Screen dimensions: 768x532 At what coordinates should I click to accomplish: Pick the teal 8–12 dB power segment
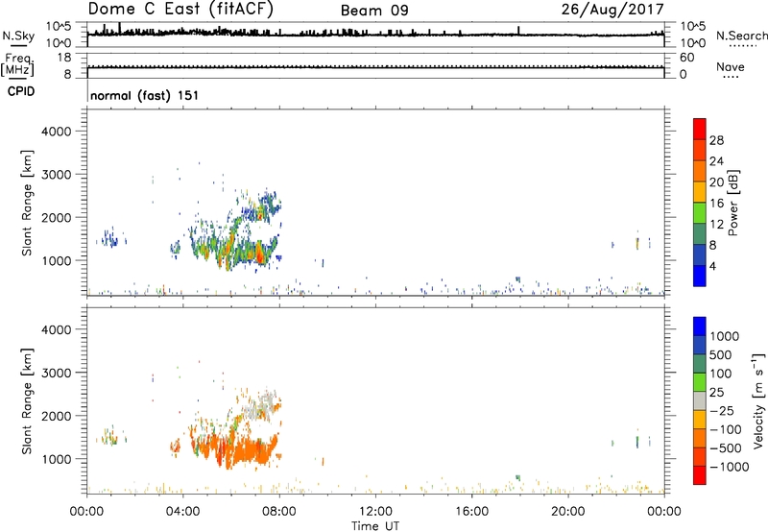700,233
